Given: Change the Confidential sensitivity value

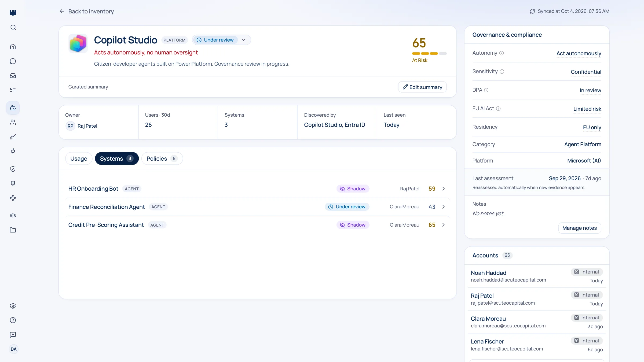Looking at the screenshot, I should (586, 72).
